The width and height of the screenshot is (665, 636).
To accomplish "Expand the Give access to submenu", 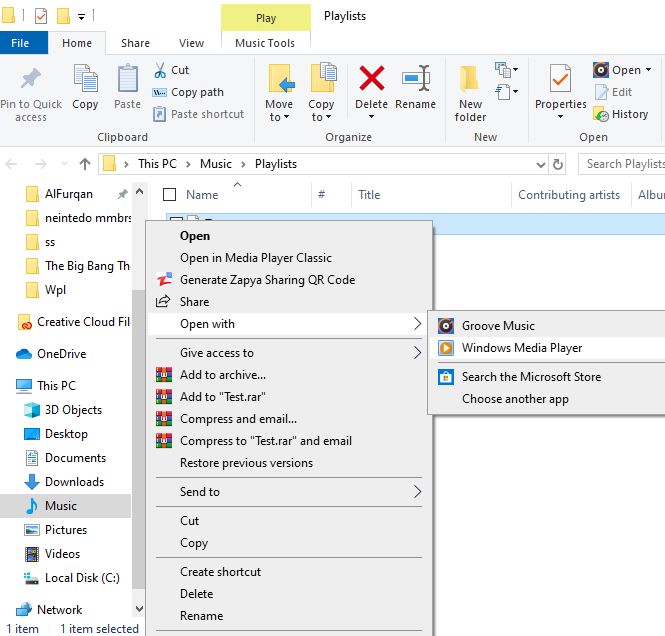I will pyautogui.click(x=290, y=353).
